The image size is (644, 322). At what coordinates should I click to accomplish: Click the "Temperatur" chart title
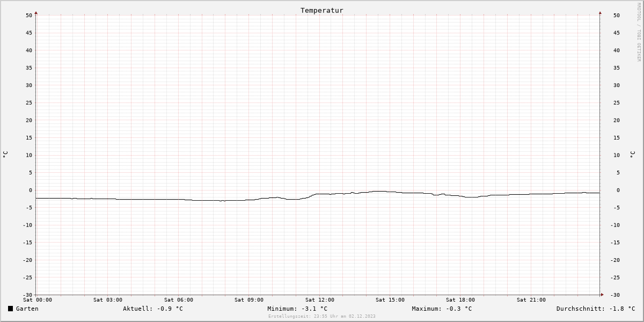click(x=322, y=10)
